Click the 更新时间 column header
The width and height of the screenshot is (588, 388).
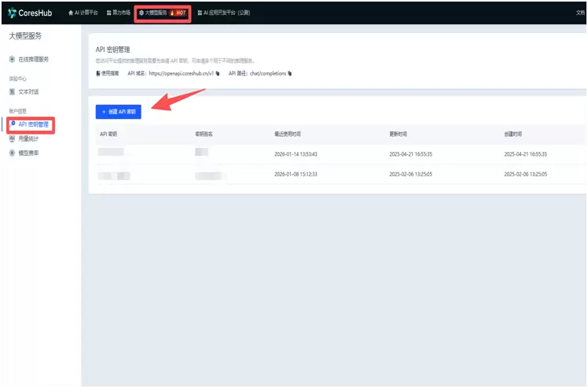399,135
